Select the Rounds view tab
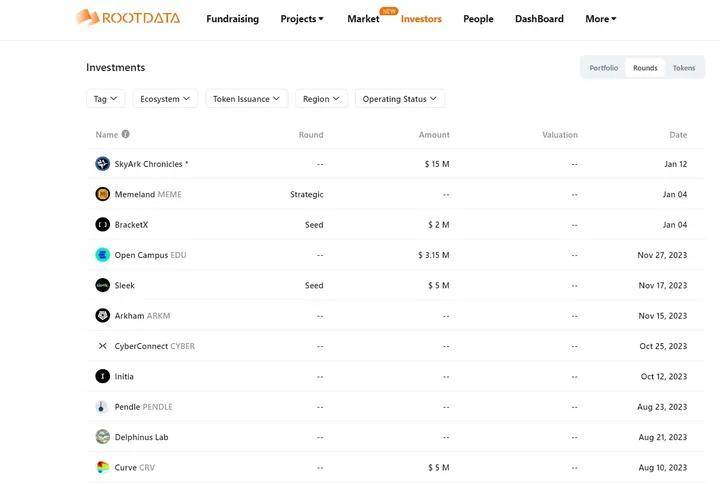The width and height of the screenshot is (720, 484). tap(645, 68)
